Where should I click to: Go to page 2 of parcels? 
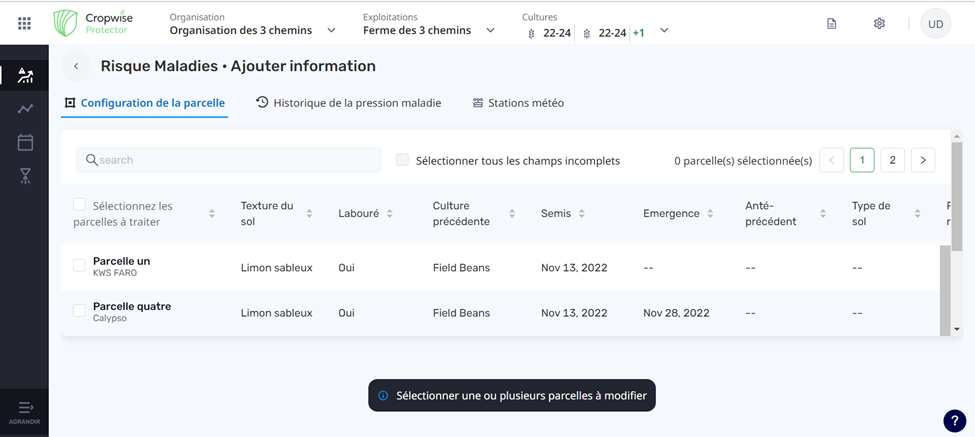(892, 160)
